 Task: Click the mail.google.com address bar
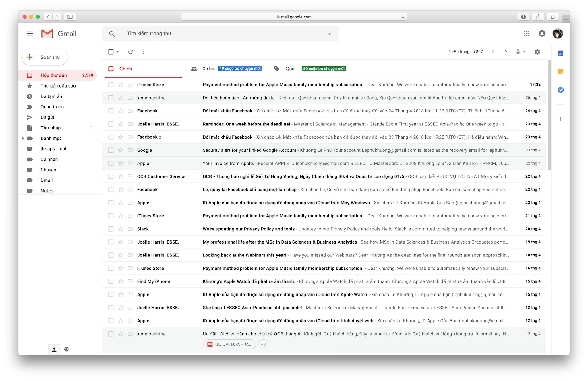point(294,17)
